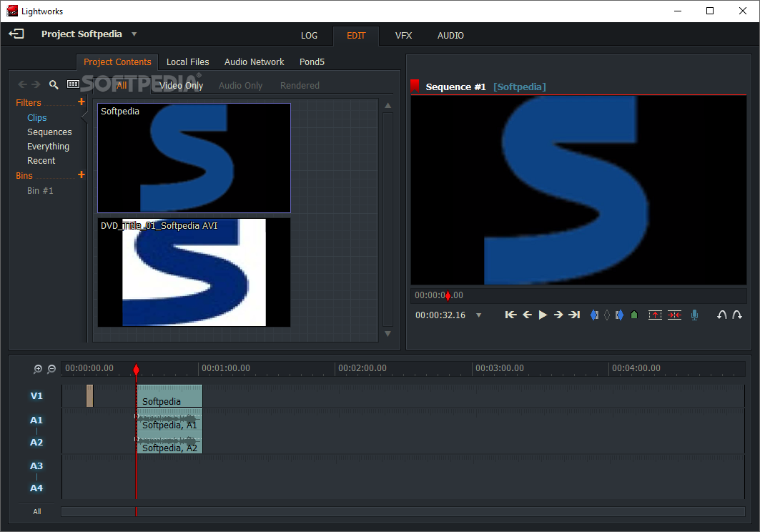
Task: Mark the in point
Action: [x=594, y=315]
